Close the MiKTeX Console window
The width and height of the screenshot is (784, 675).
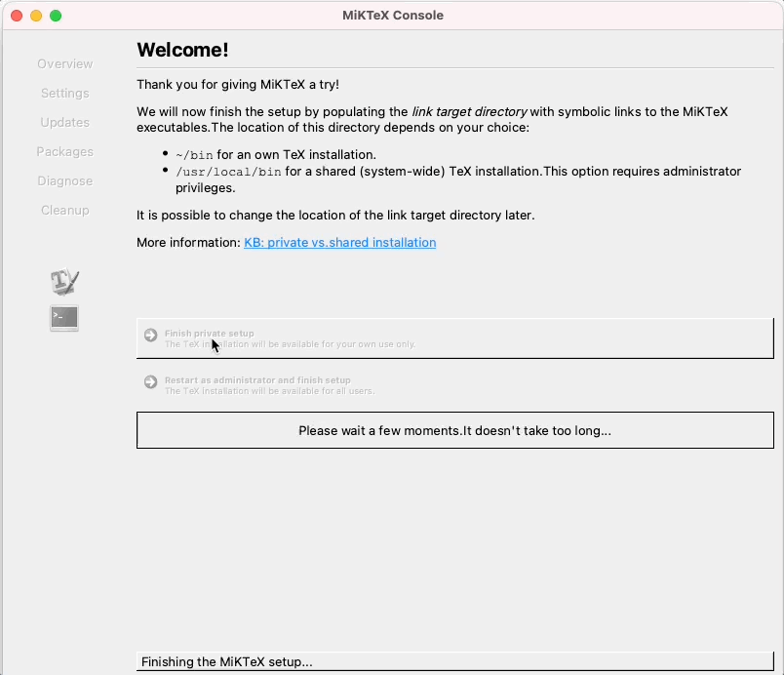tap(17, 16)
